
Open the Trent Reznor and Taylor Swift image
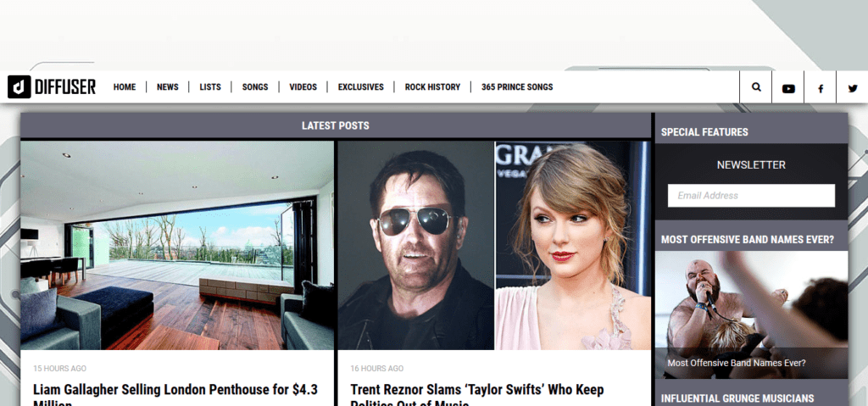(494, 245)
